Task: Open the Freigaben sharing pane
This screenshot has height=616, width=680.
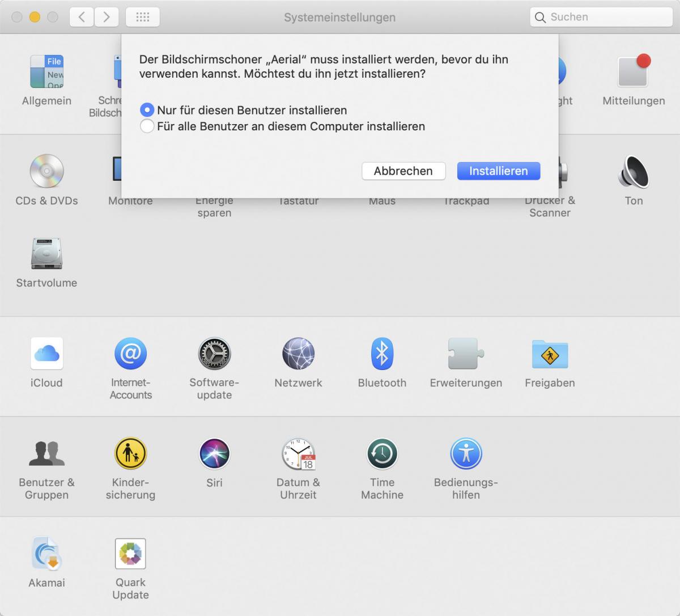Action: (550, 354)
